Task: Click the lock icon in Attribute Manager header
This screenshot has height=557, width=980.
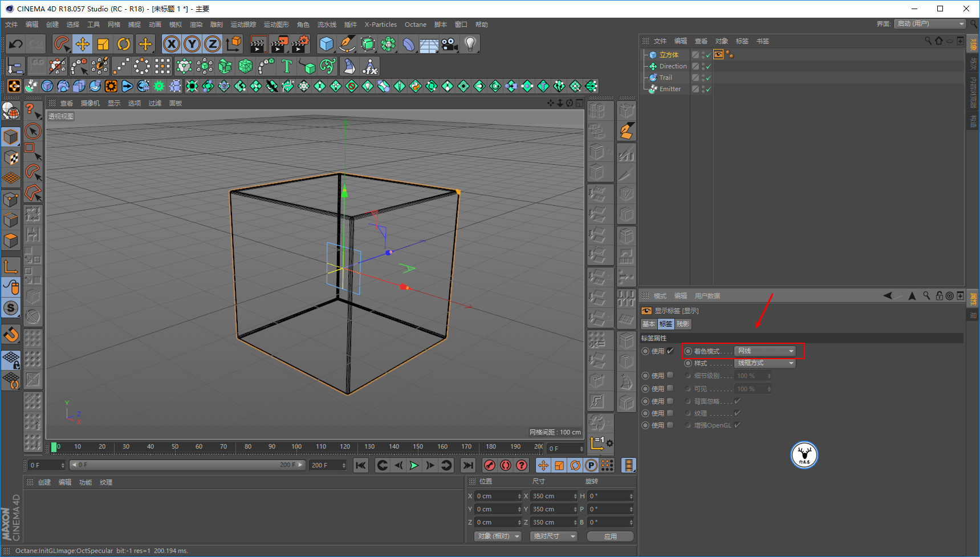Action: pos(939,296)
